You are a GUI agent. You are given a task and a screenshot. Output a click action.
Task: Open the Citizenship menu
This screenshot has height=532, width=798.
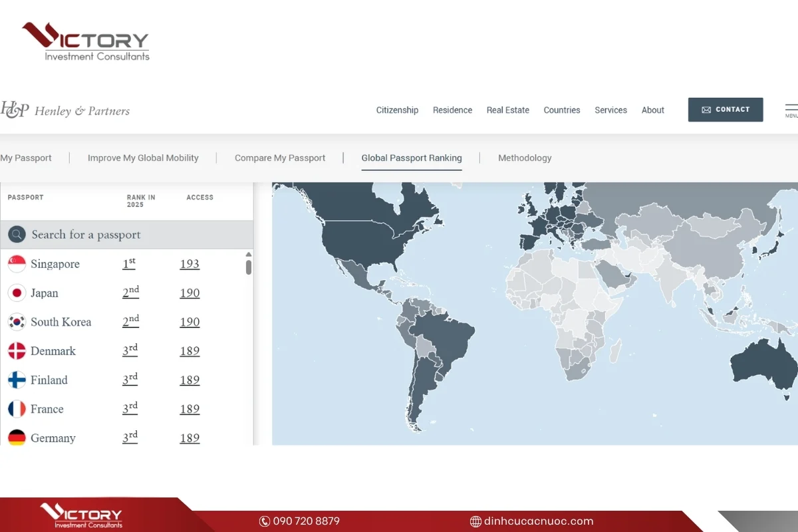397,110
